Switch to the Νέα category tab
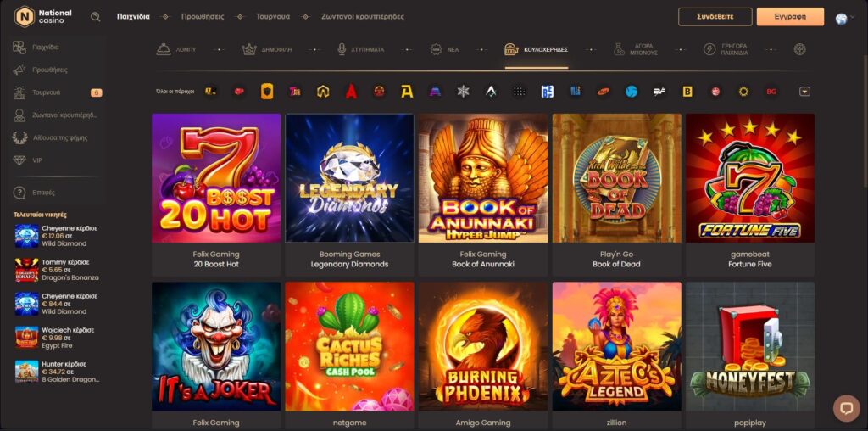Image resolution: width=868 pixels, height=431 pixels. coord(444,49)
